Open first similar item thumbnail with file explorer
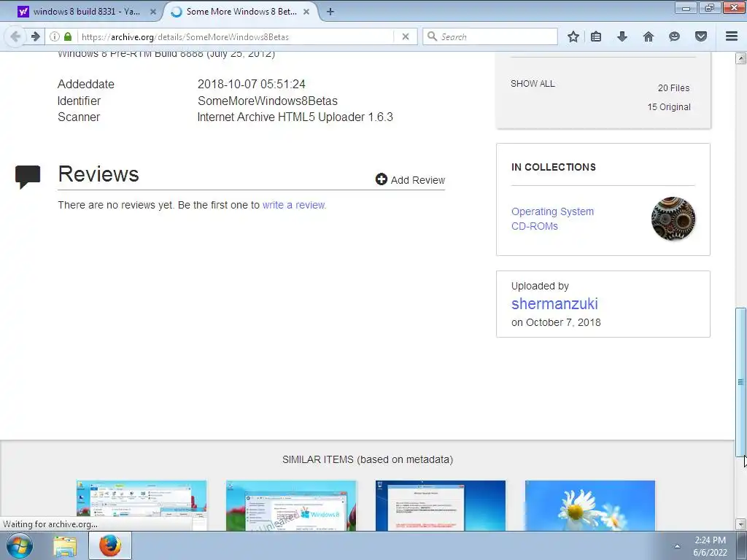The width and height of the screenshot is (747, 560). 142,505
